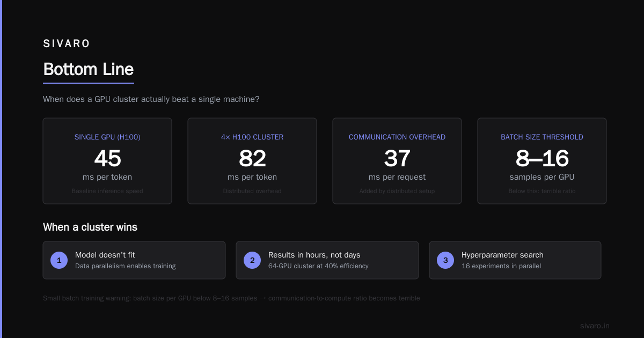Select the 82 ms value
The image size is (644, 338).
coord(252,158)
